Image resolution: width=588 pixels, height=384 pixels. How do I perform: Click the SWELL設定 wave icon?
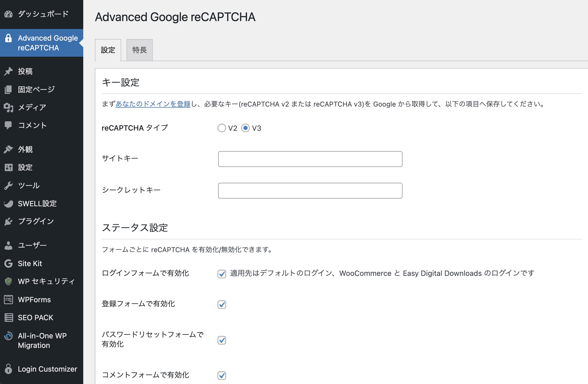point(8,204)
